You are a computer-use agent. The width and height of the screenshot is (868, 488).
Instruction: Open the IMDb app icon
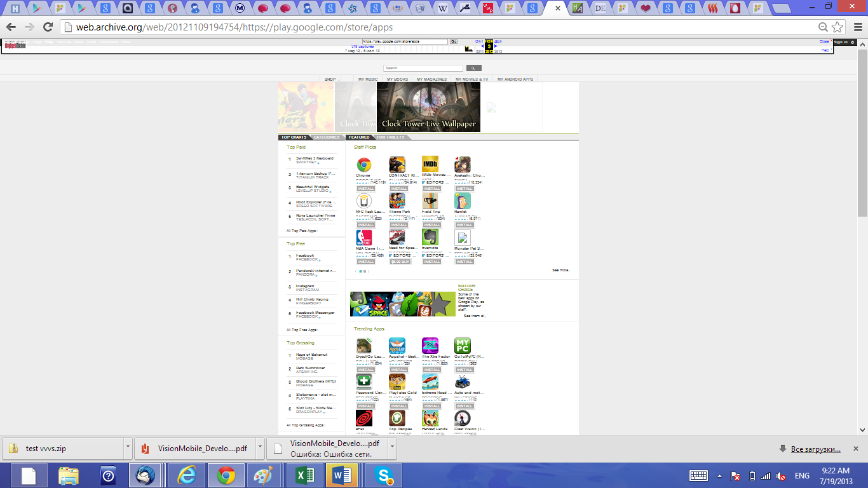(430, 165)
